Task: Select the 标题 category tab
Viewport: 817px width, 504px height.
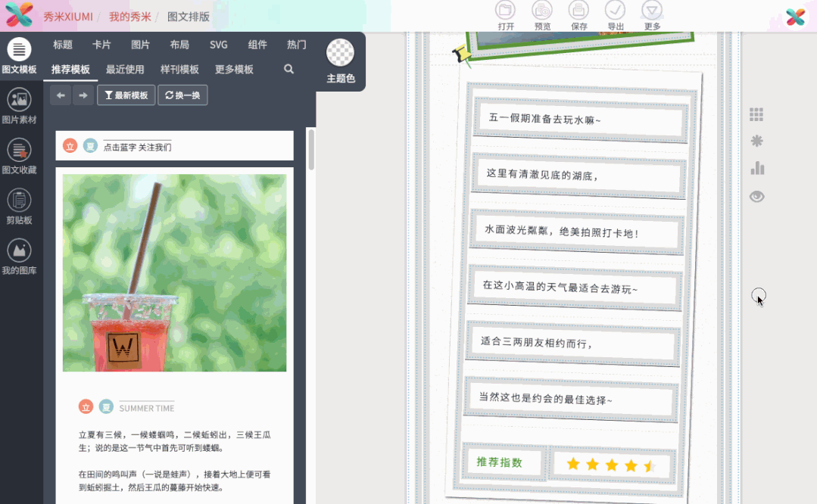Action: click(63, 45)
